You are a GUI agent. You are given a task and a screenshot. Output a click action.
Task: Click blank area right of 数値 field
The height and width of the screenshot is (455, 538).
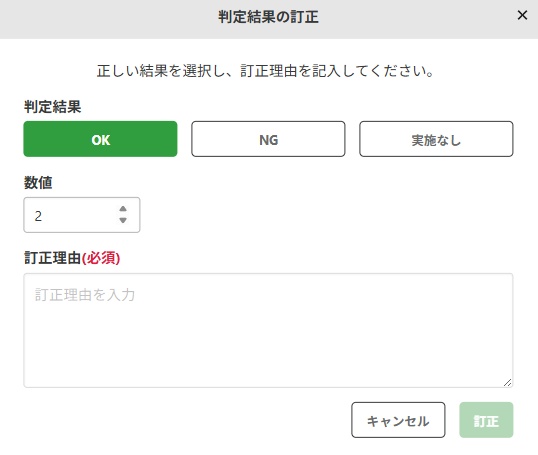coord(326,215)
